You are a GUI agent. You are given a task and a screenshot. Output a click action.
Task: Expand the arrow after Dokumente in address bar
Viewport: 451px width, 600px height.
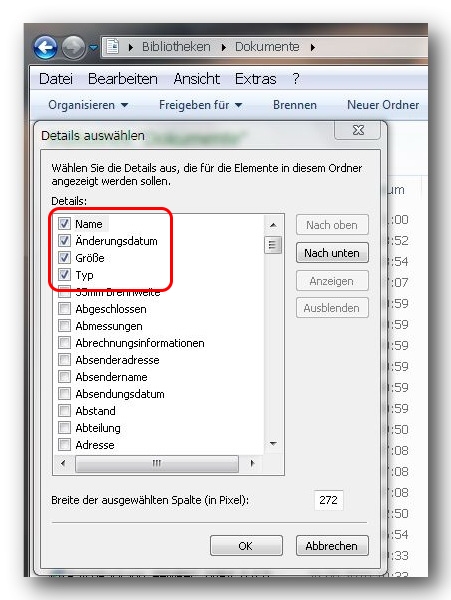pyautogui.click(x=313, y=47)
